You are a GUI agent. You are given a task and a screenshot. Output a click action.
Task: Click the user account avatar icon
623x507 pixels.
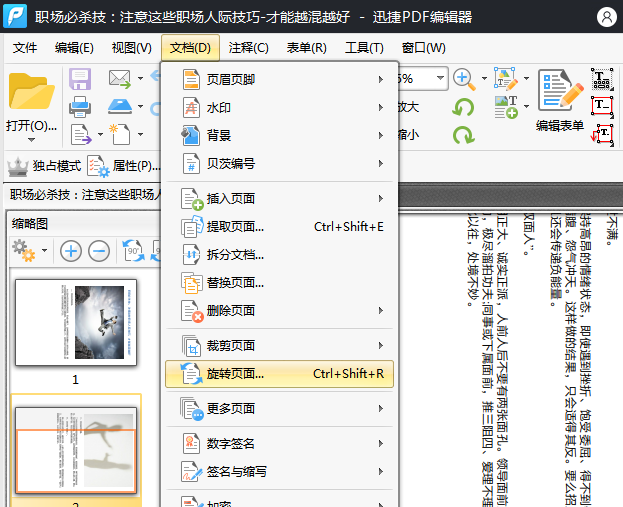(607, 17)
